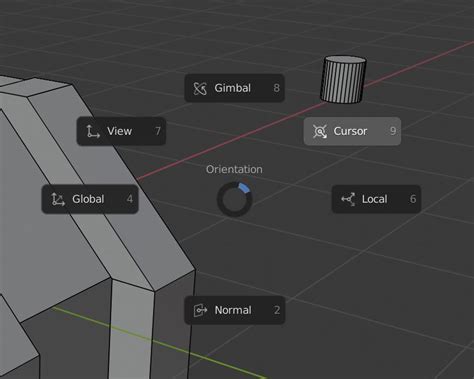Click the Normal orientation icon
The height and width of the screenshot is (379, 474).
coord(200,310)
